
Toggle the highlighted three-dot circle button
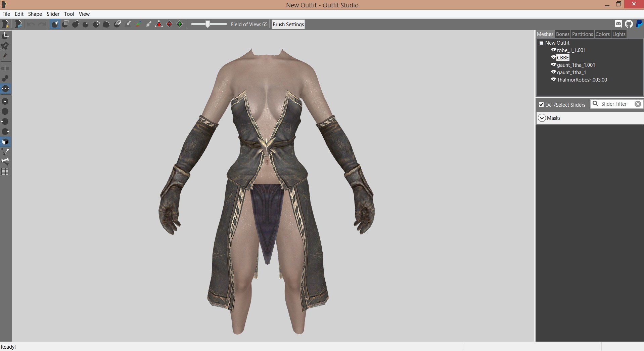5,89
